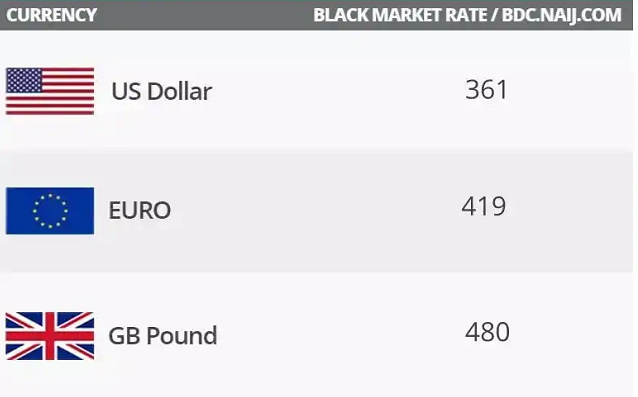Open the BDC.NAIJ.COM text in header
Screen dimensions: 638x397
[x=562, y=15]
